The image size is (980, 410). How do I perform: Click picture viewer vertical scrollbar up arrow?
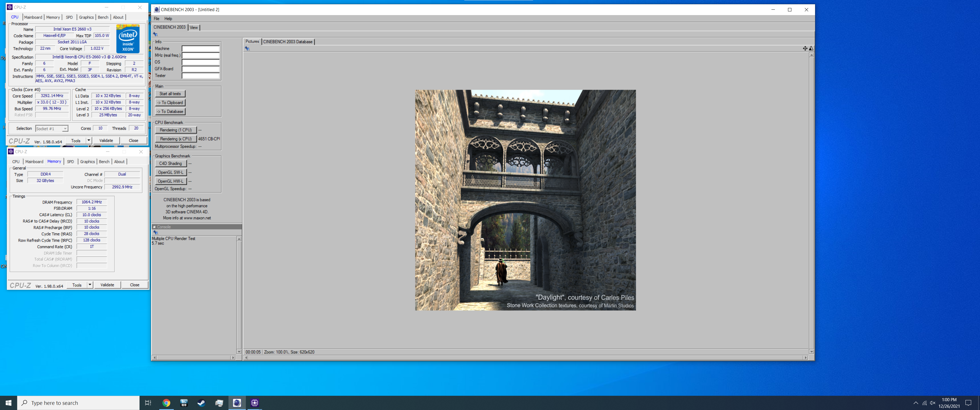[x=811, y=55]
